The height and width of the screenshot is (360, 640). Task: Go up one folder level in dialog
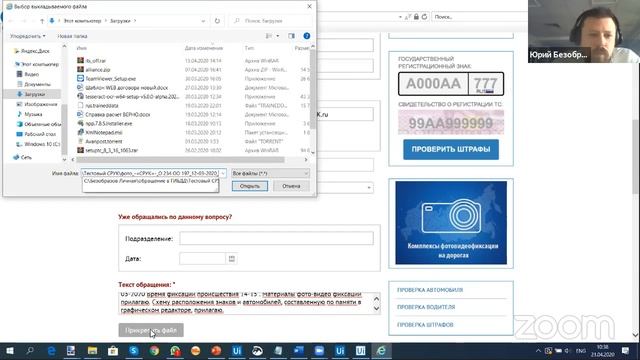click(42, 21)
